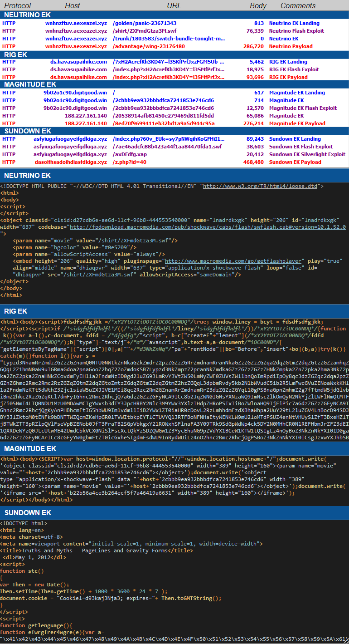This screenshot has width=349, height=644.
Task: Click the Neutrino EK Landing comment
Action: tap(294, 23)
